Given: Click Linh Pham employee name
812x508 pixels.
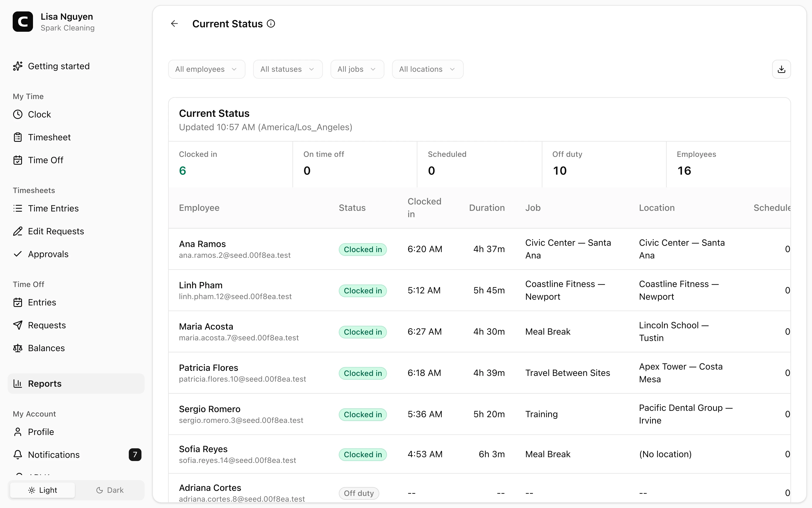Looking at the screenshot, I should point(201,285).
